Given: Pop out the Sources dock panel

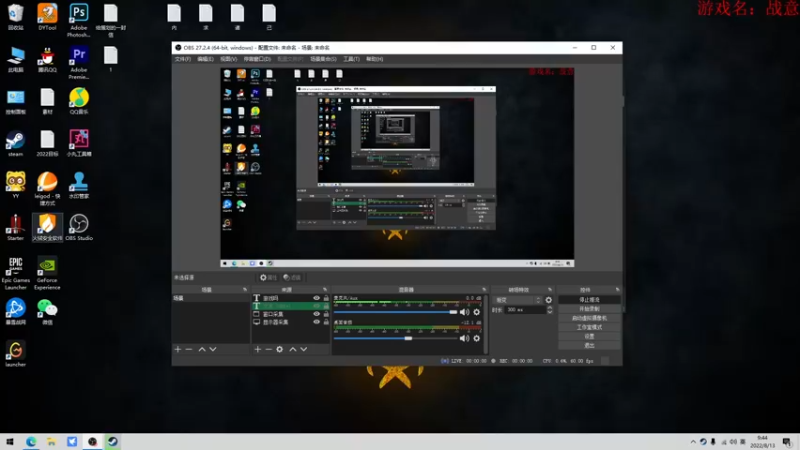Looking at the screenshot, I should coord(325,290).
